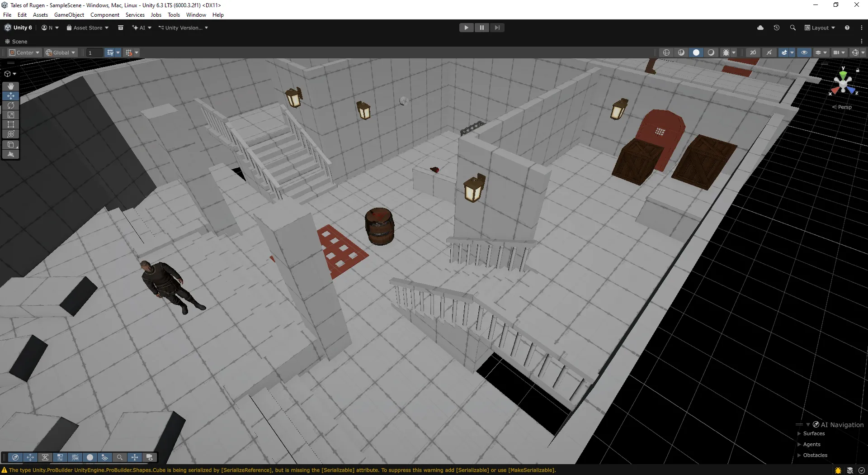Select the Scale tool
The image size is (868, 475).
pyautogui.click(x=11, y=115)
